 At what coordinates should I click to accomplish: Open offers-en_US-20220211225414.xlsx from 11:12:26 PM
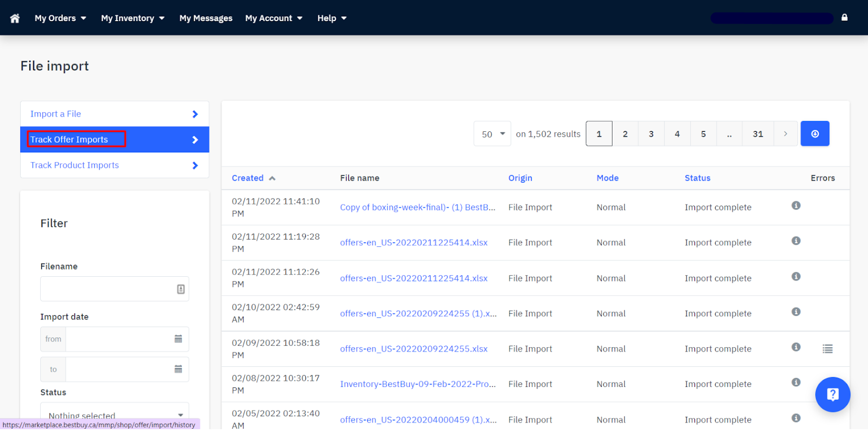(x=414, y=278)
